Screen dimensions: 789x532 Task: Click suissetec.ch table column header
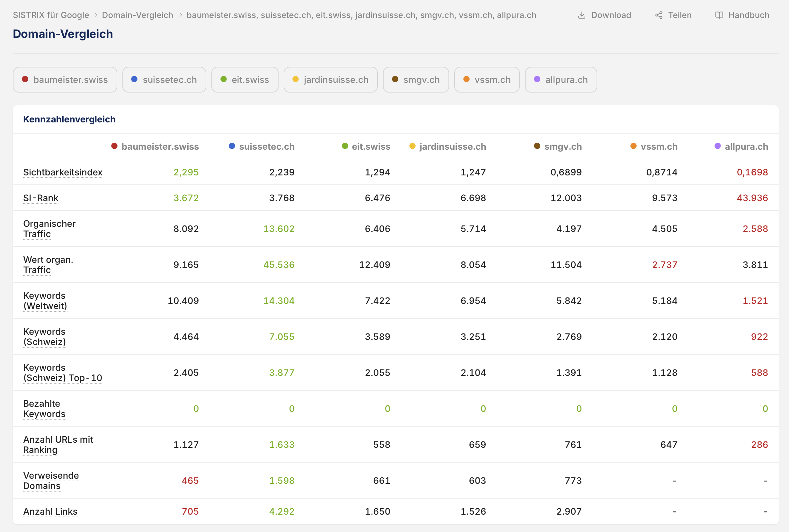[x=262, y=146]
